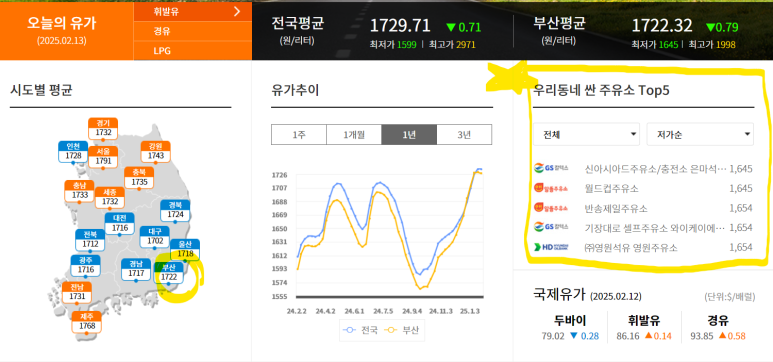Click the 국제유가 heading
The height and width of the screenshot is (362, 773).
(560, 295)
